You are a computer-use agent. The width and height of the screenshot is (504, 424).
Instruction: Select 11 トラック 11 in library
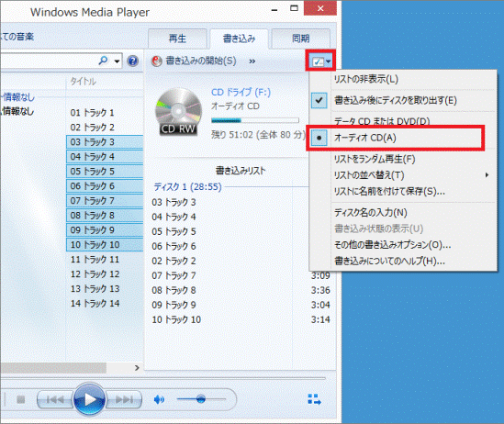click(105, 259)
